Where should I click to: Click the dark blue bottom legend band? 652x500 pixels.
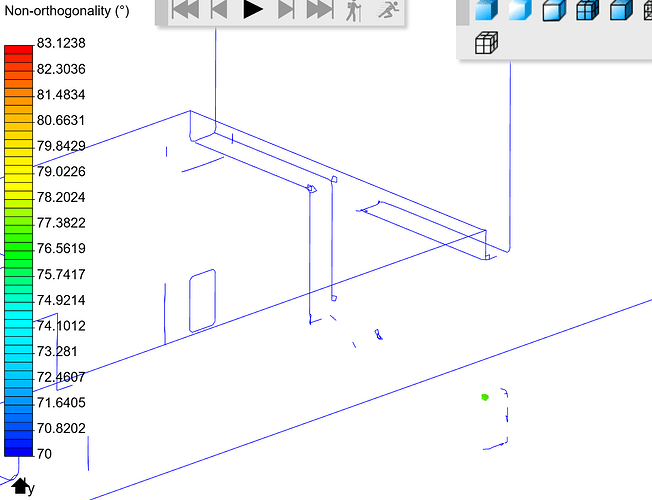(18, 452)
